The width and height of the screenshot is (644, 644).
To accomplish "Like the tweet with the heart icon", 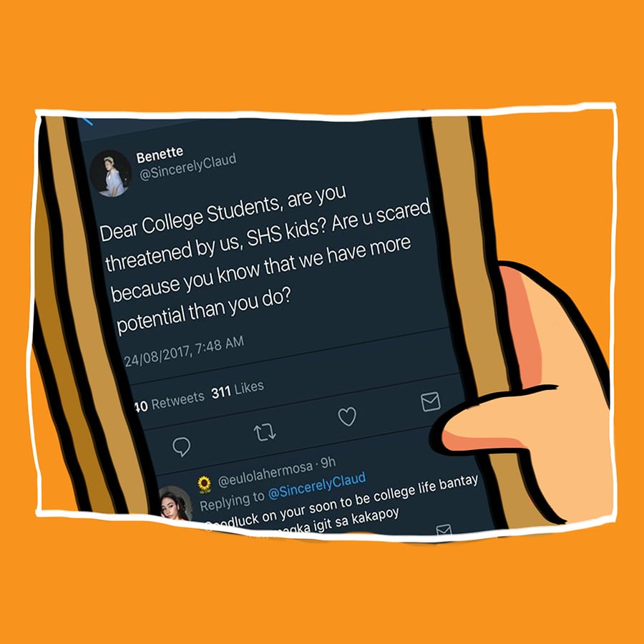I will (347, 416).
